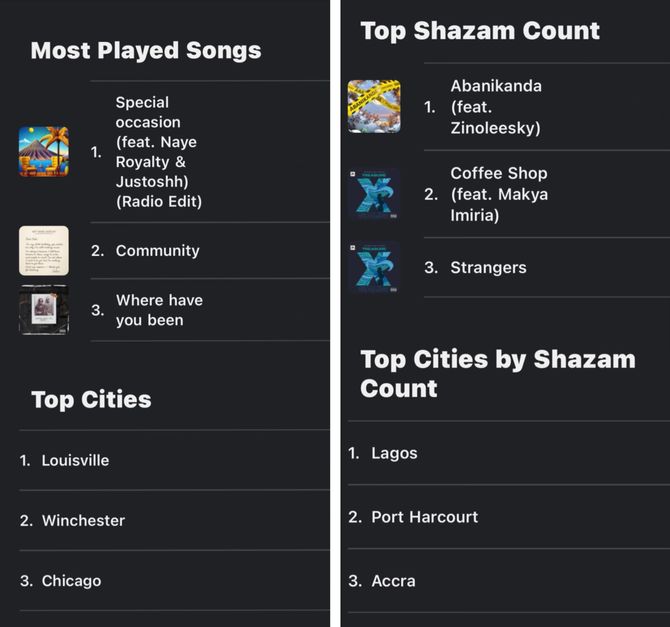Screen dimensions: 670x627
Task: Select the Community song title
Action: pyautogui.click(x=158, y=250)
